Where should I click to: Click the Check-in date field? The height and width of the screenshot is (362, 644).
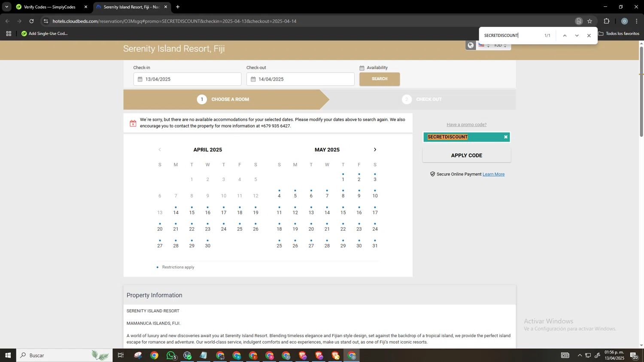pos(187,79)
